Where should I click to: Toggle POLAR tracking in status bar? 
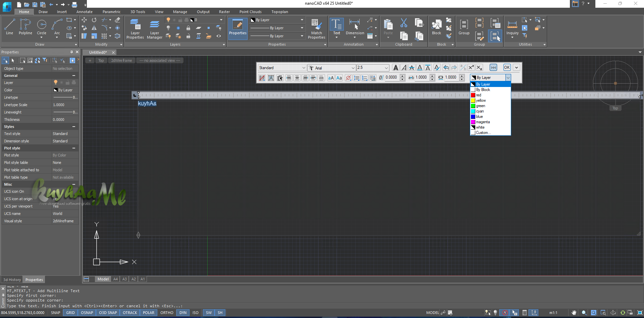pos(149,313)
